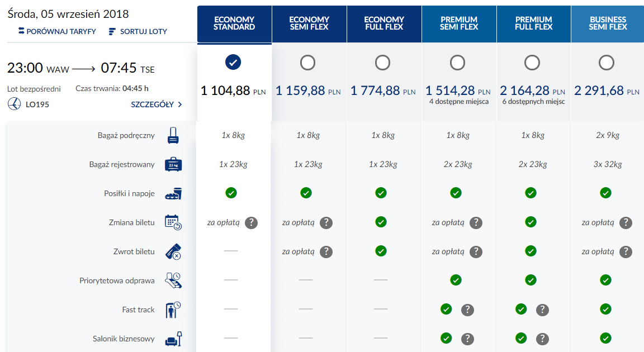Open help for Business Semi Flex refund fee
The width and height of the screenshot is (644, 352).
point(626,252)
